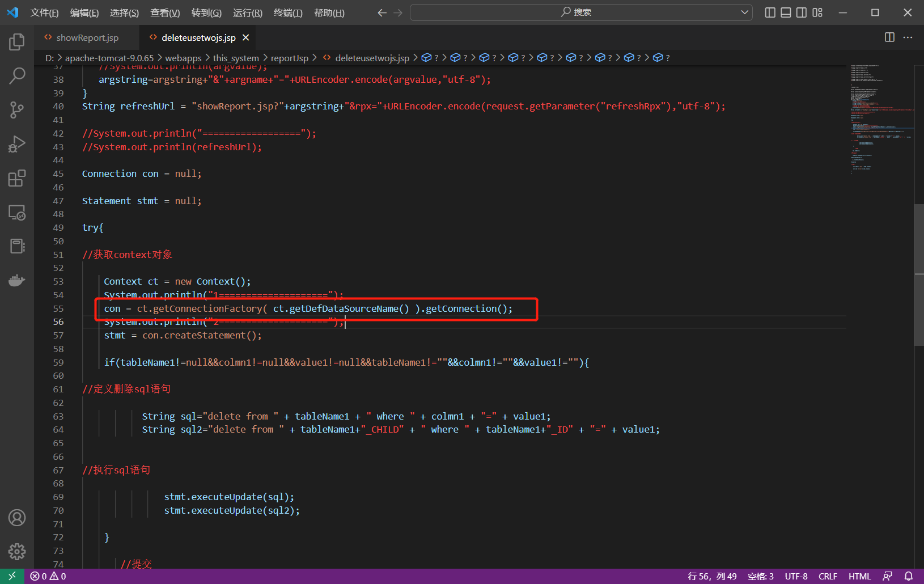Open the editor More Actions ellipsis menu
Image resolution: width=924 pixels, height=584 pixels.
[908, 37]
